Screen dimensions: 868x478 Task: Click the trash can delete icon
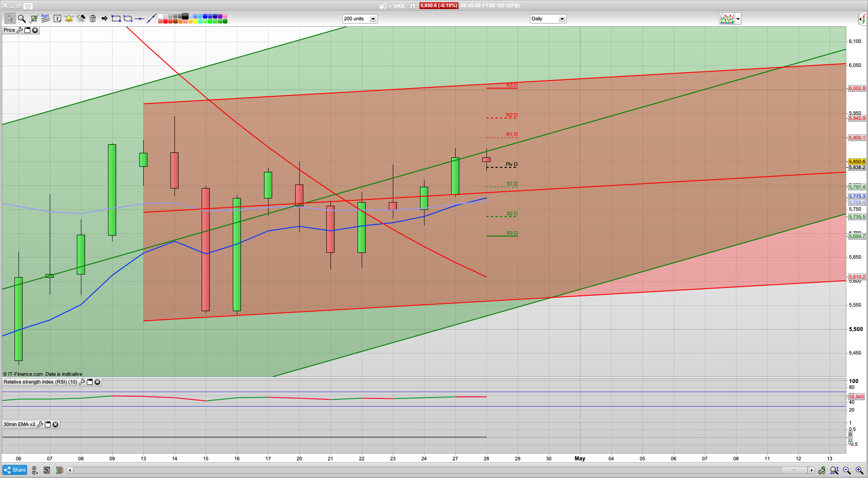(93, 19)
